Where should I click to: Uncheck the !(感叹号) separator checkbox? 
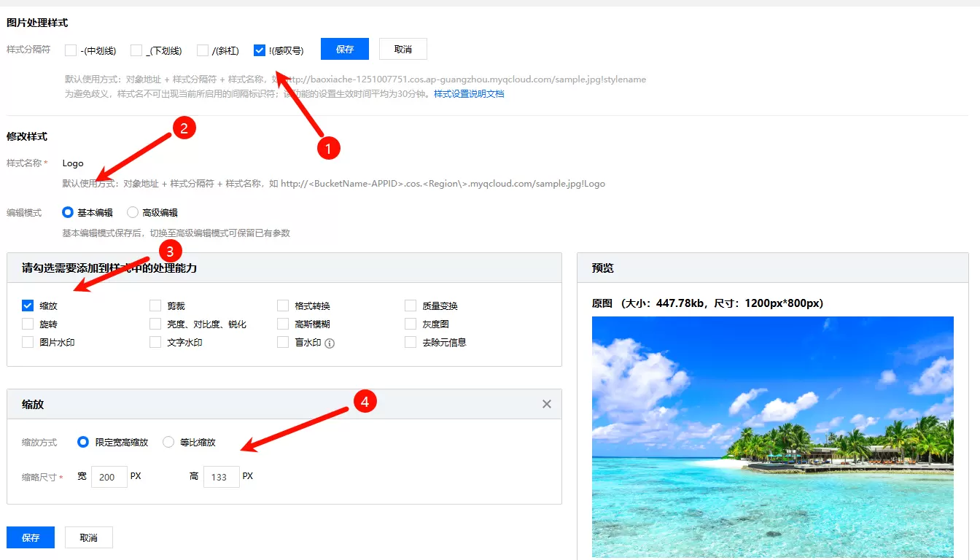(x=260, y=50)
